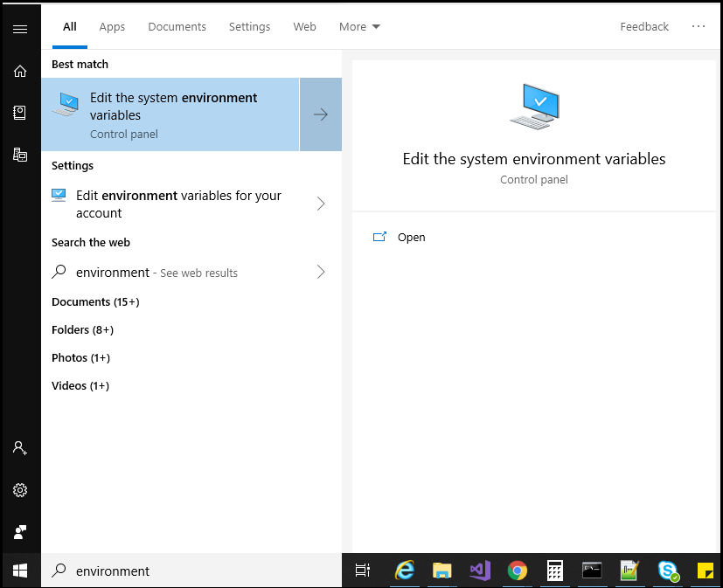Open Edit the system environment variables result

tap(170, 114)
